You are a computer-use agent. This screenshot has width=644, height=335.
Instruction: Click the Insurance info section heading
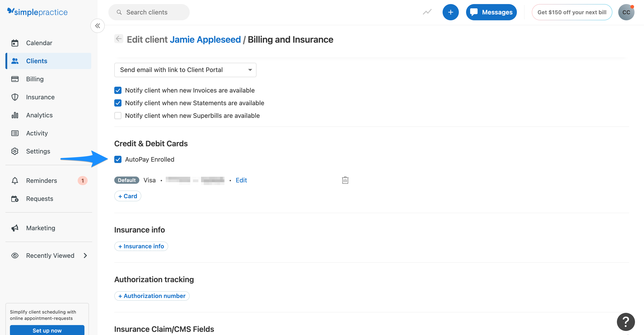point(139,230)
